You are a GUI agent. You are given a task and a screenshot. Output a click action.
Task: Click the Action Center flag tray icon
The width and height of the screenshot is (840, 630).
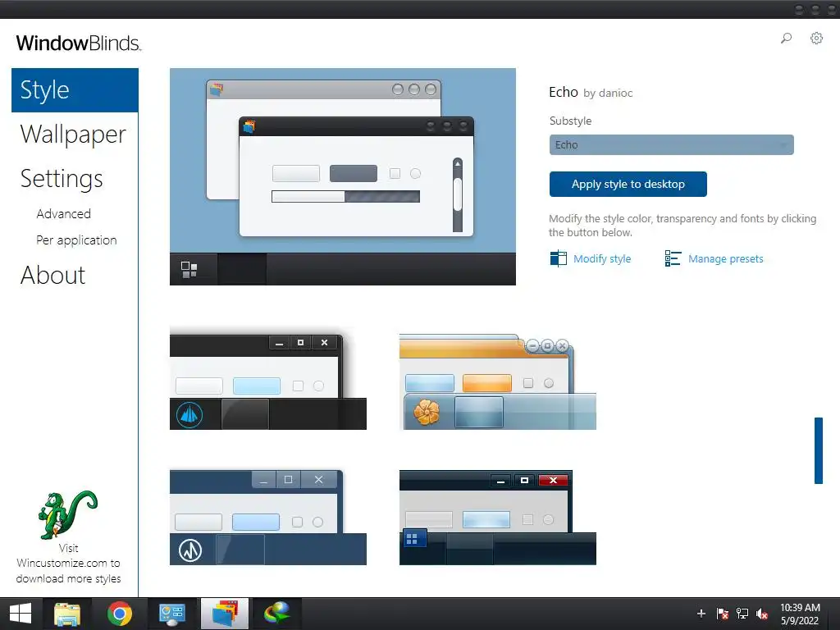click(722, 614)
